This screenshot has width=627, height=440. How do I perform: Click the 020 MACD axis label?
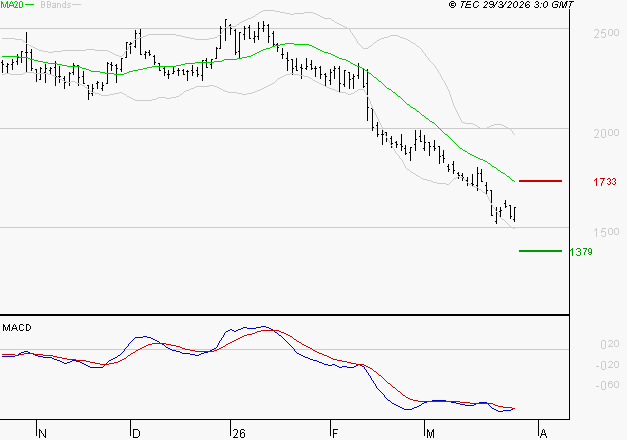(610, 344)
